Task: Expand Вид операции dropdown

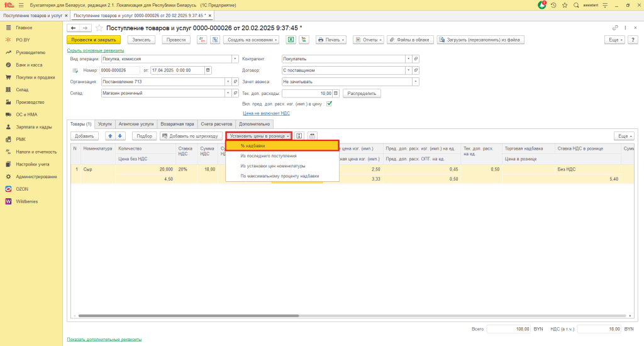Action: click(x=235, y=59)
